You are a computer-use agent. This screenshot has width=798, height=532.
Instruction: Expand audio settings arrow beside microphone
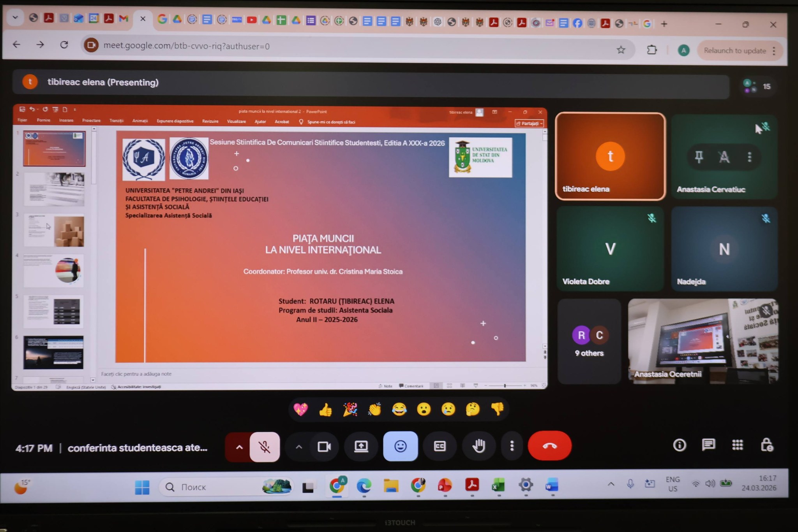point(239,447)
